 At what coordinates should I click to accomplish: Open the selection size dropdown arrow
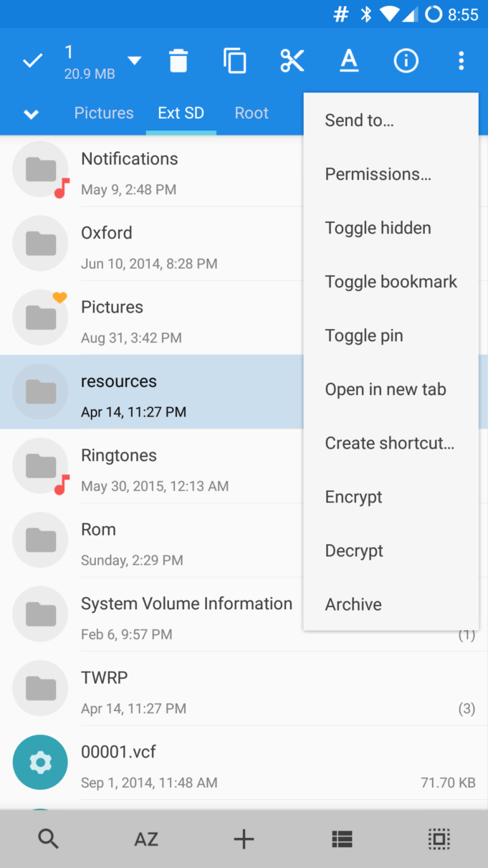(134, 60)
